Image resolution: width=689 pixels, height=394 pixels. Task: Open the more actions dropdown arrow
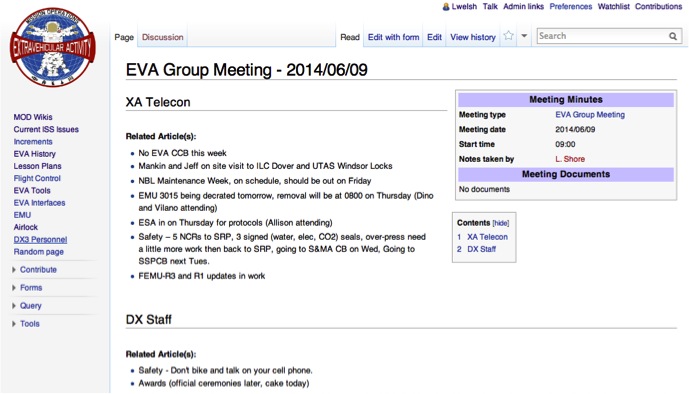(524, 36)
